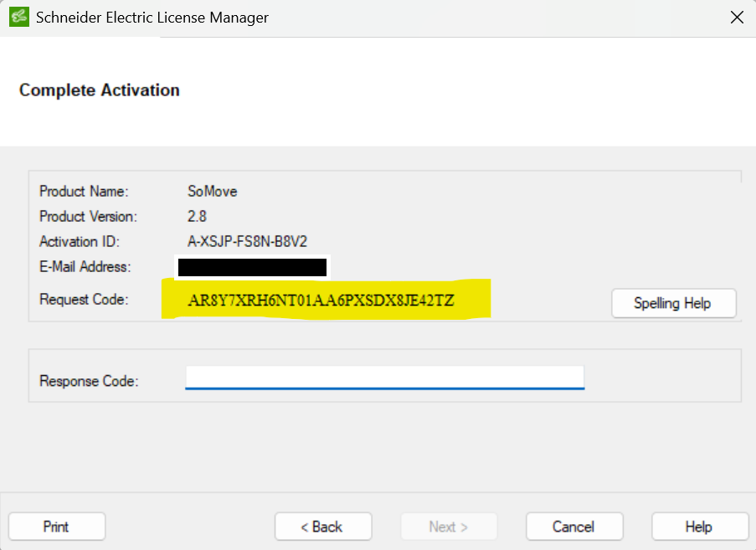The width and height of the screenshot is (756, 550).
Task: Click the Product Name label
Action: [x=84, y=192]
